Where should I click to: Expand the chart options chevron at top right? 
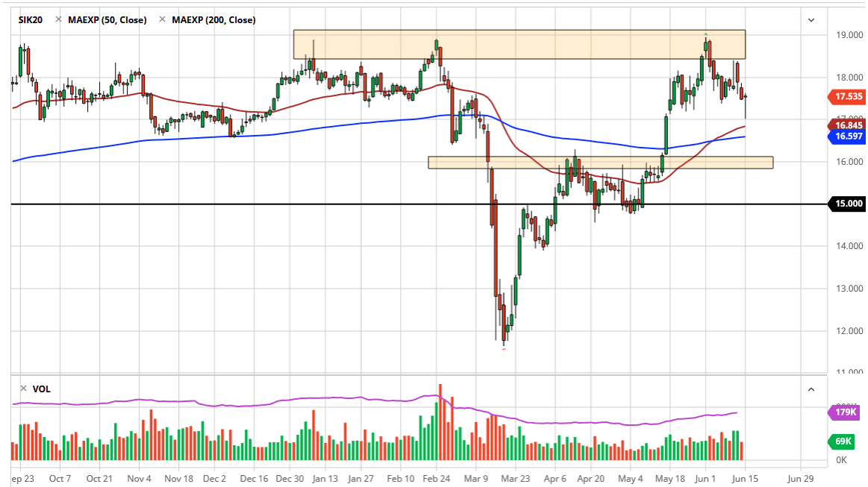811,20
